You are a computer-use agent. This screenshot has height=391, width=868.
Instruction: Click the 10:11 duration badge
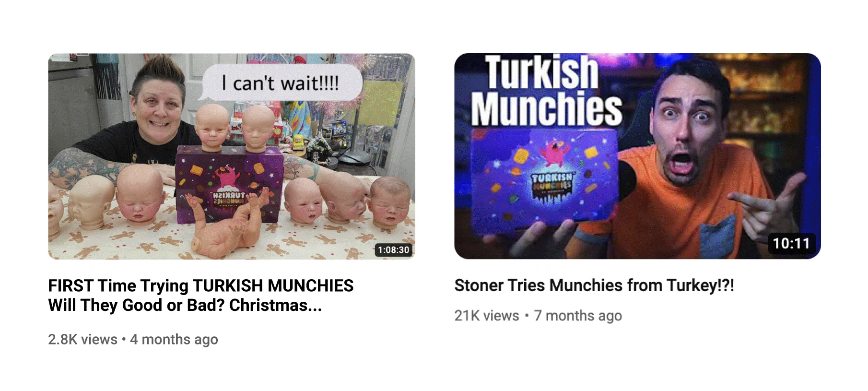791,243
